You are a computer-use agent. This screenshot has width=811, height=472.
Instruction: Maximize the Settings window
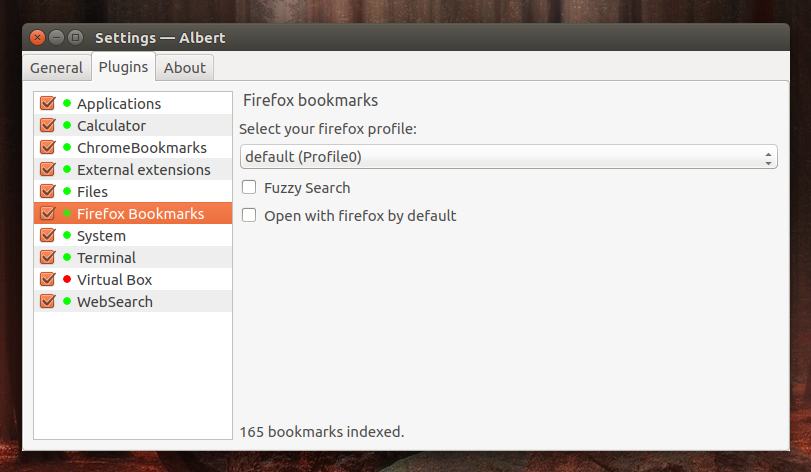(x=76, y=37)
